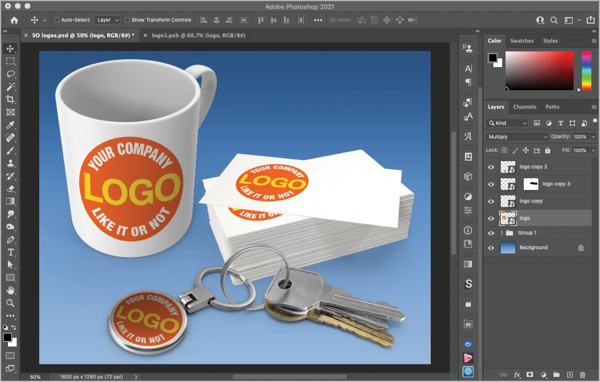Open the Search icon at top right
Image resolution: width=600 pixels, height=382 pixels.
click(554, 20)
